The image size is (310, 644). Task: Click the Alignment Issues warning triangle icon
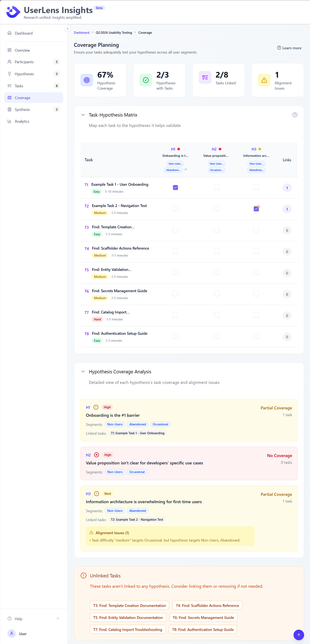264,80
